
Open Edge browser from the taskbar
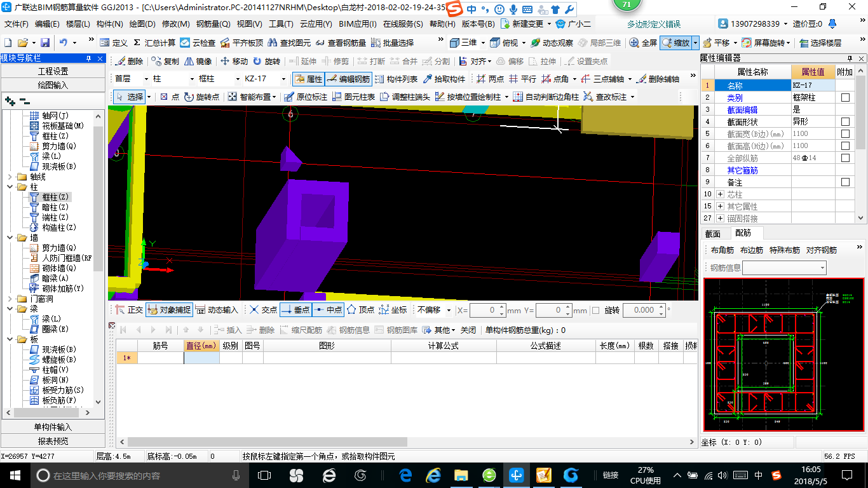click(x=406, y=475)
